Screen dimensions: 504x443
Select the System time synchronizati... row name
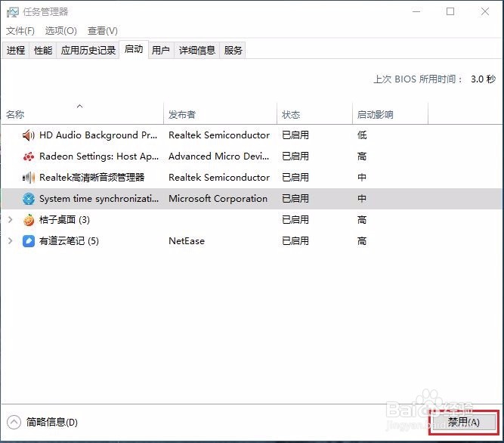coord(99,199)
